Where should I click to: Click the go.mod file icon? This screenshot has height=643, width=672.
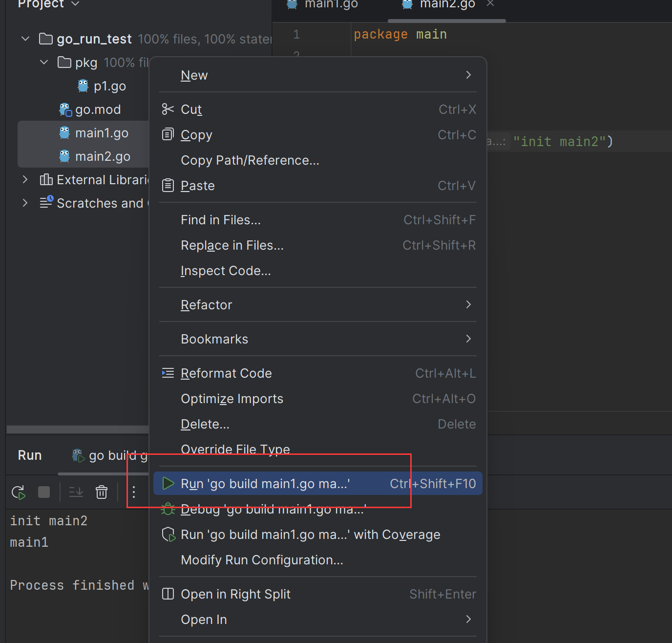click(65, 109)
